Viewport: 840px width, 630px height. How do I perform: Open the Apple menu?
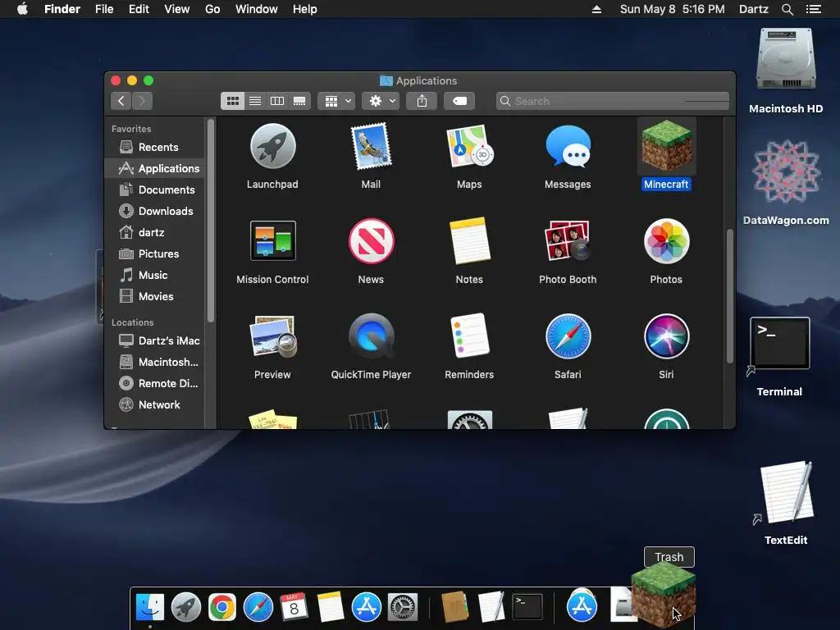point(22,9)
